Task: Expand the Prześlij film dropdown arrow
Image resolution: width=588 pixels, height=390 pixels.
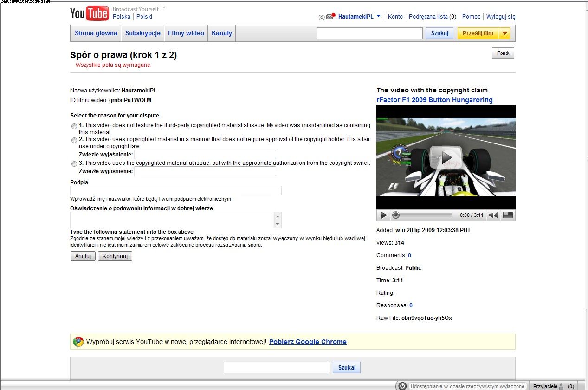Action: [504, 33]
